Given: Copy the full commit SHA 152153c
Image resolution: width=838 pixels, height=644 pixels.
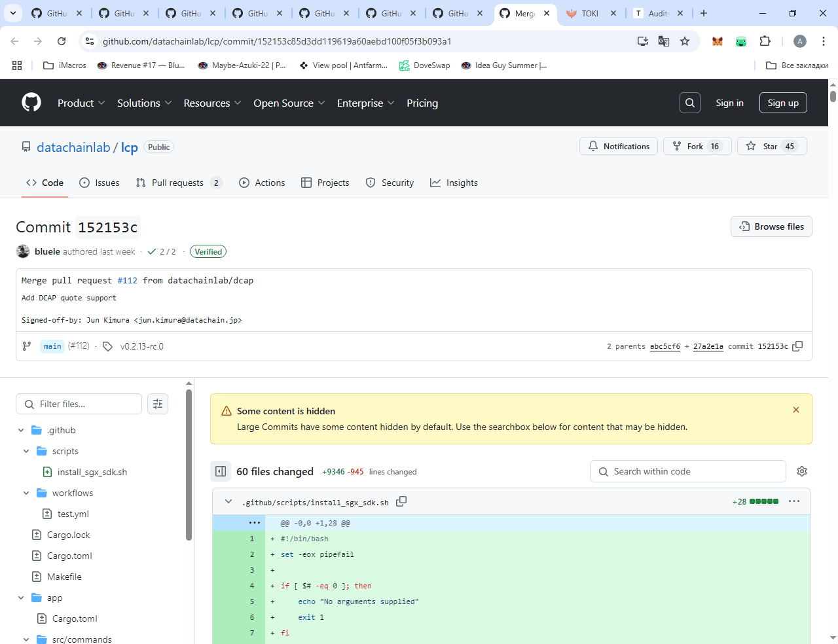Looking at the screenshot, I should click(x=797, y=346).
